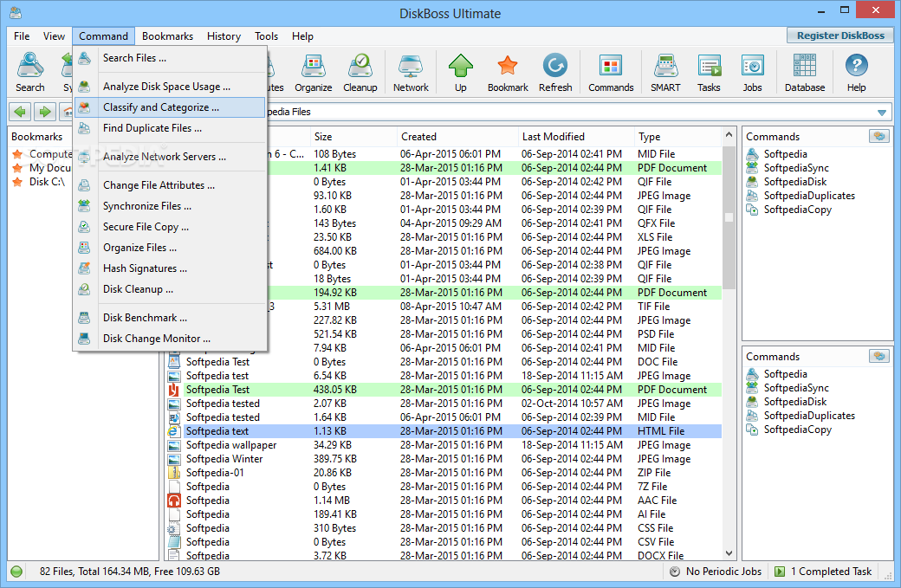Click the No Periodic Jobs clock icon
Screen dimensions: 901x588
[675, 572]
